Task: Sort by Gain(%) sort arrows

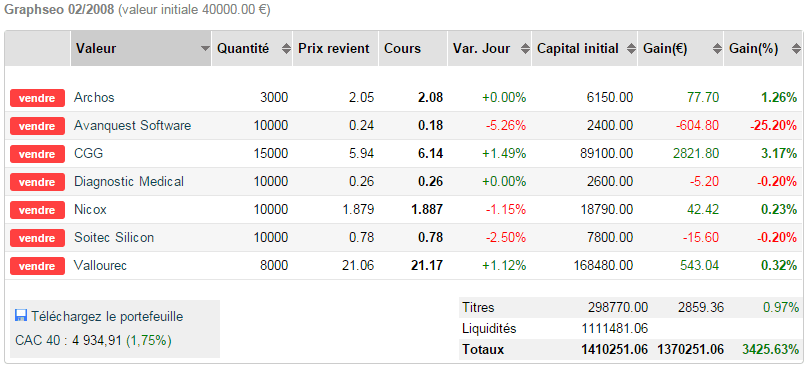Action: (x=796, y=49)
